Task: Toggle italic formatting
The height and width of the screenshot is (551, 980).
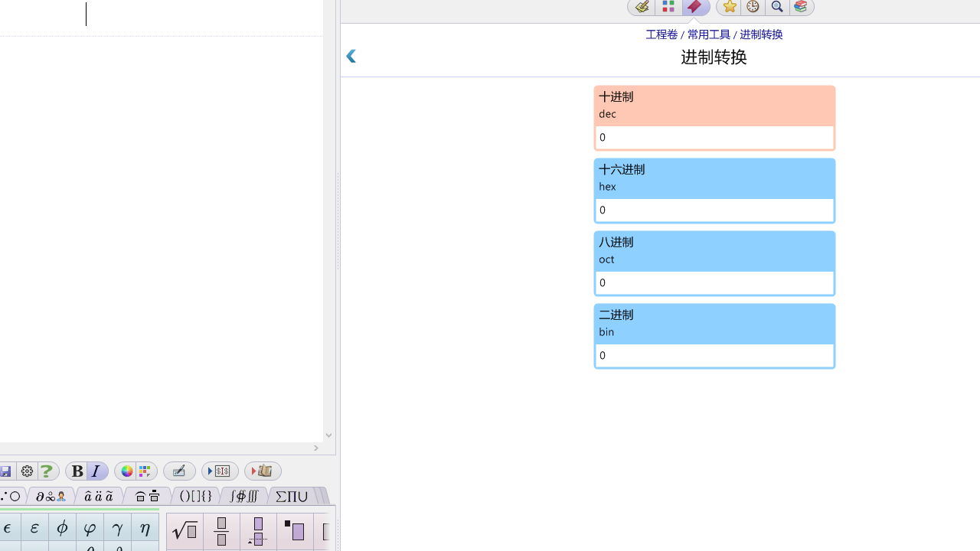Action: (x=96, y=471)
